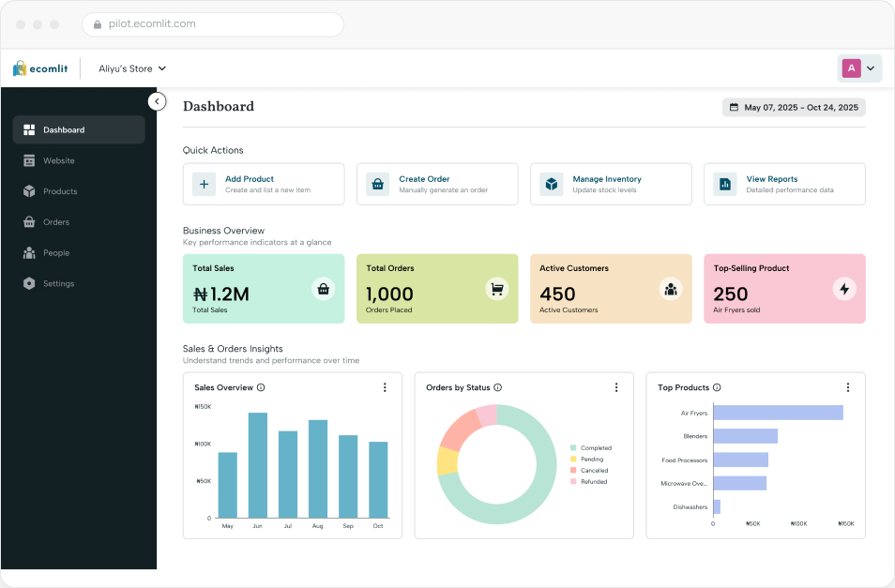Screen dimensions: 895x588
Task: Click the Air Fryers bar in Top Products
Action: coord(778,413)
